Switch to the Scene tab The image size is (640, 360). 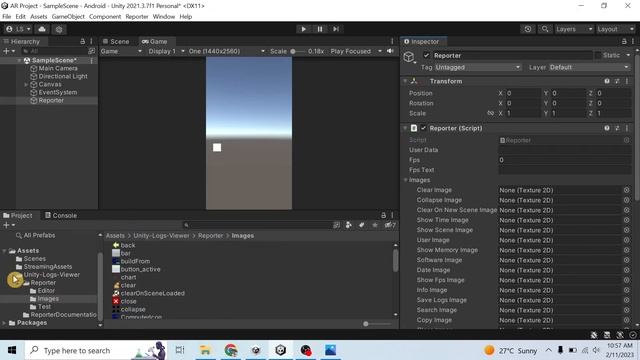click(116, 42)
